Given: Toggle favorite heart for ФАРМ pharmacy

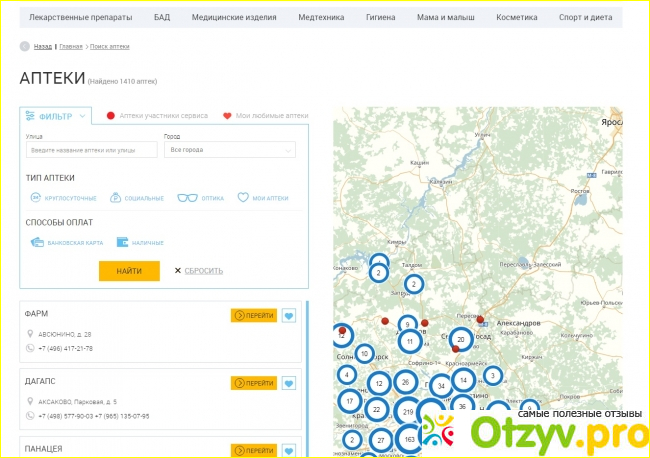Looking at the screenshot, I should click(x=289, y=316).
